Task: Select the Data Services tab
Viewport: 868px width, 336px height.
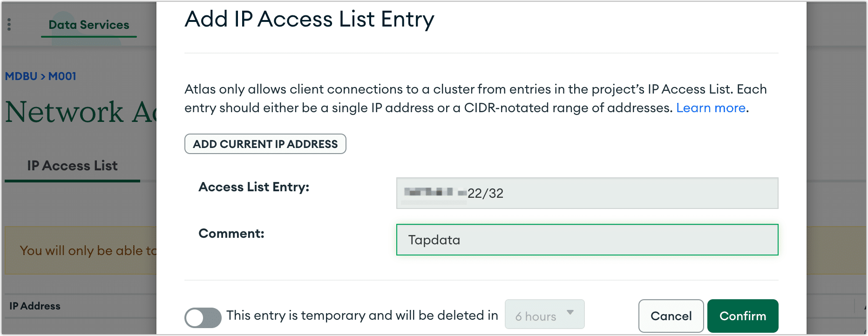Action: 88,25
